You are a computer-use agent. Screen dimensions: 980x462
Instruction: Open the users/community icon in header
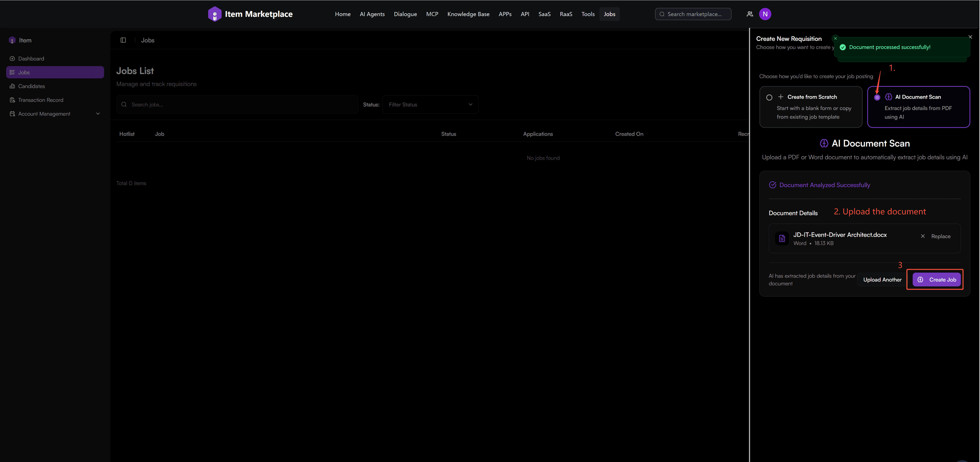tap(750, 14)
